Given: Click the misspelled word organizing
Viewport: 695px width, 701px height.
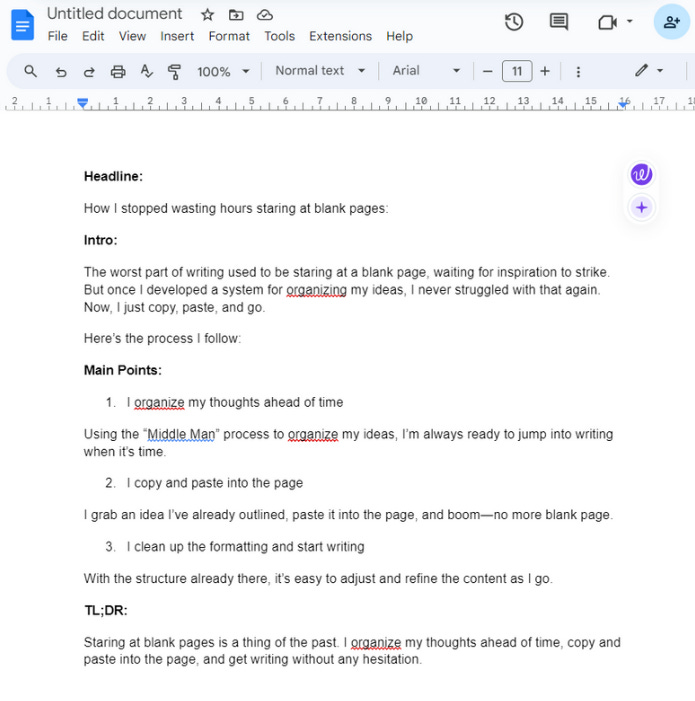Looking at the screenshot, I should pos(316,290).
